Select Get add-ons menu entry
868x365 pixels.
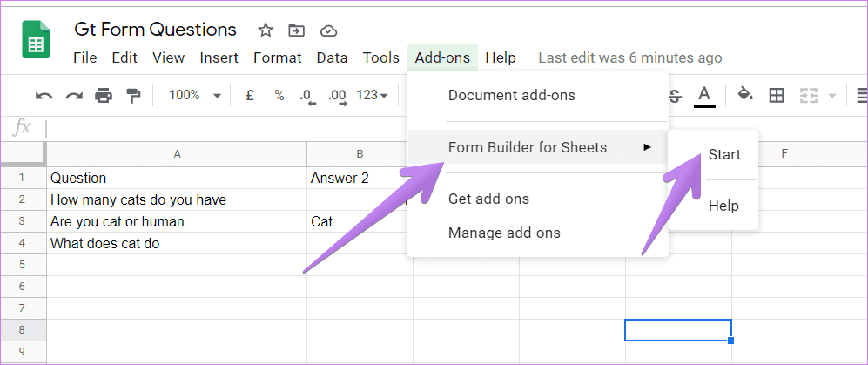[x=488, y=199]
